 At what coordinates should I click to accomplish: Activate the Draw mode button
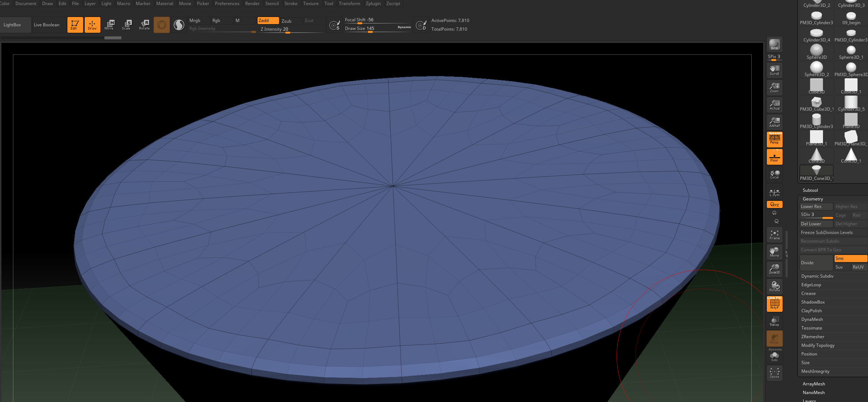92,25
